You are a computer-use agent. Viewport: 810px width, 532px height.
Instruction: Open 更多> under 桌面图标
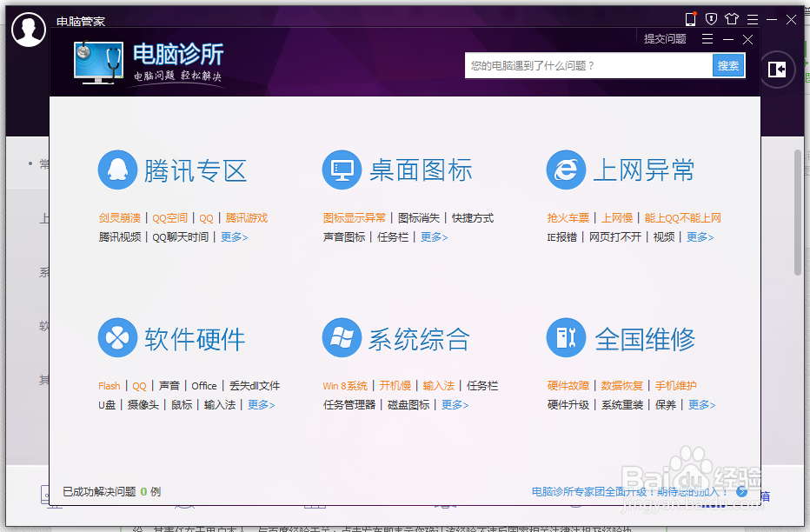click(x=434, y=237)
